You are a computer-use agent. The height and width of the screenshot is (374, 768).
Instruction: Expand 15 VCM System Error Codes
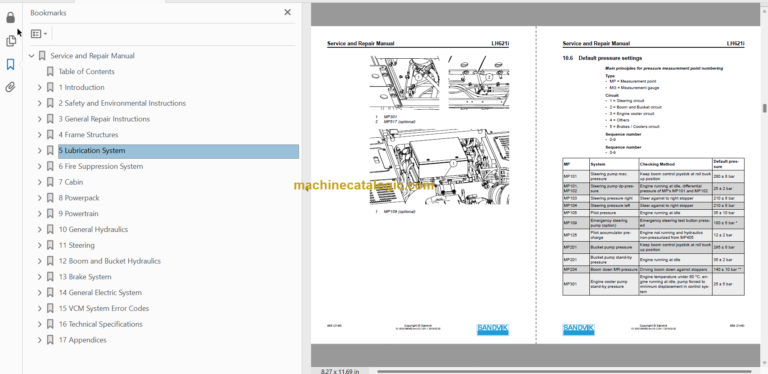pos(40,308)
